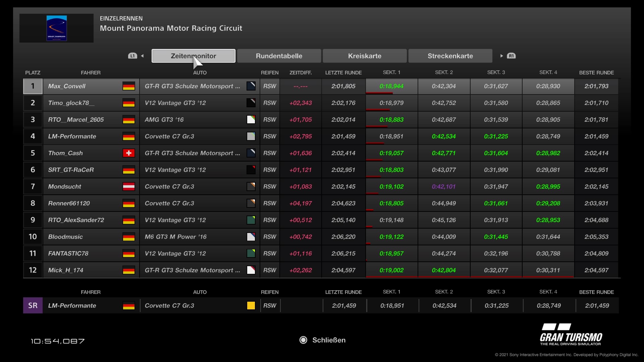
Task: Click the L1 button icon
Action: [x=132, y=56]
